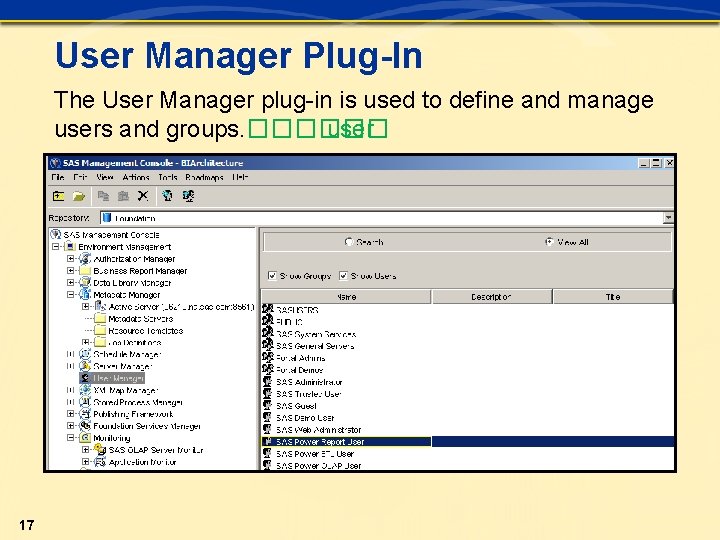This screenshot has height=540, width=720.
Task: Click the Schedule Manager icon
Action: pyautogui.click(x=85, y=354)
